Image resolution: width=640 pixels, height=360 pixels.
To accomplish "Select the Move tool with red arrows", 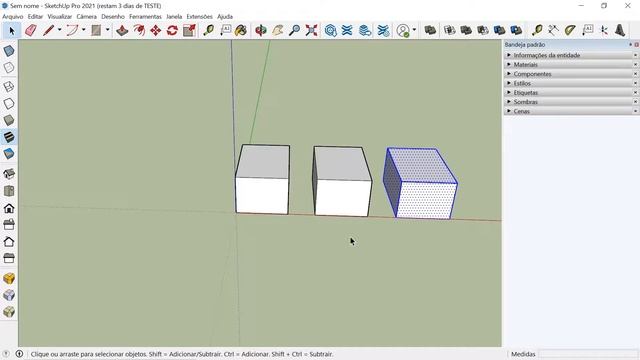I will (156, 31).
